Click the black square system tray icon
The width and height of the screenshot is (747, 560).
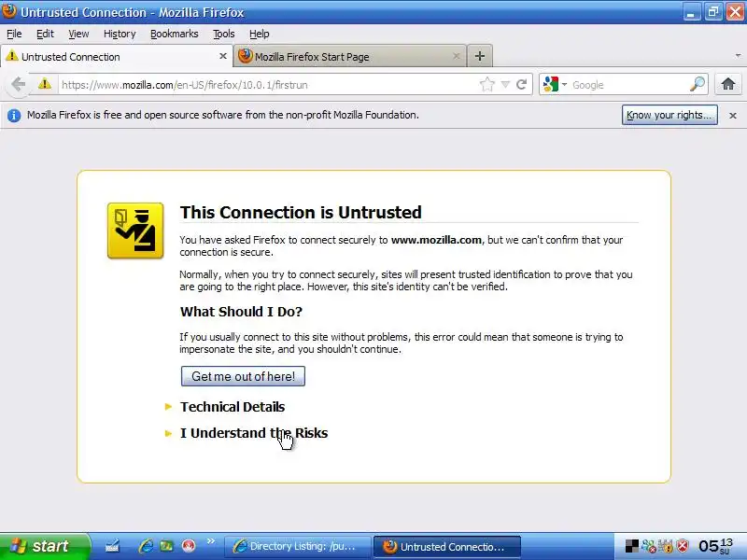point(632,546)
